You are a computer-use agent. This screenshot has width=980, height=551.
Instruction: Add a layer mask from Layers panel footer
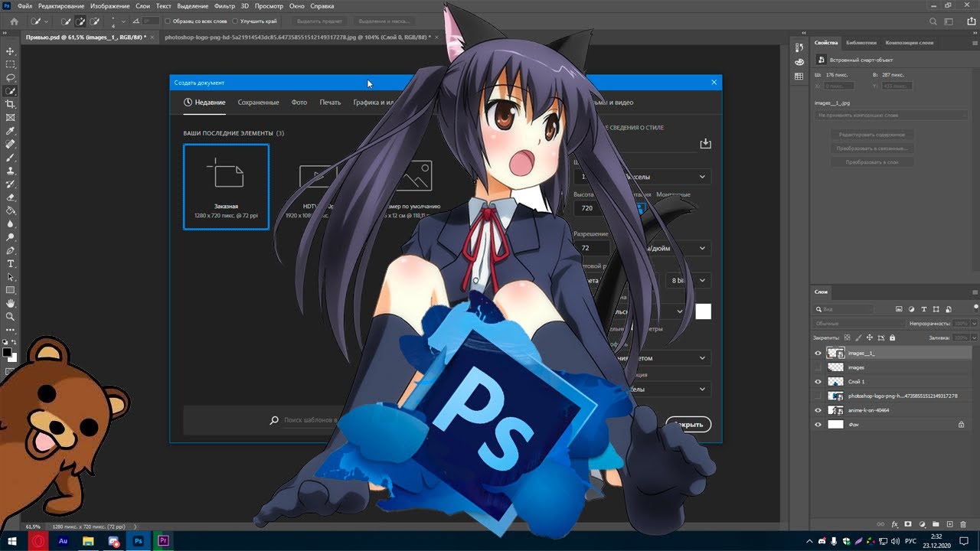(908, 524)
